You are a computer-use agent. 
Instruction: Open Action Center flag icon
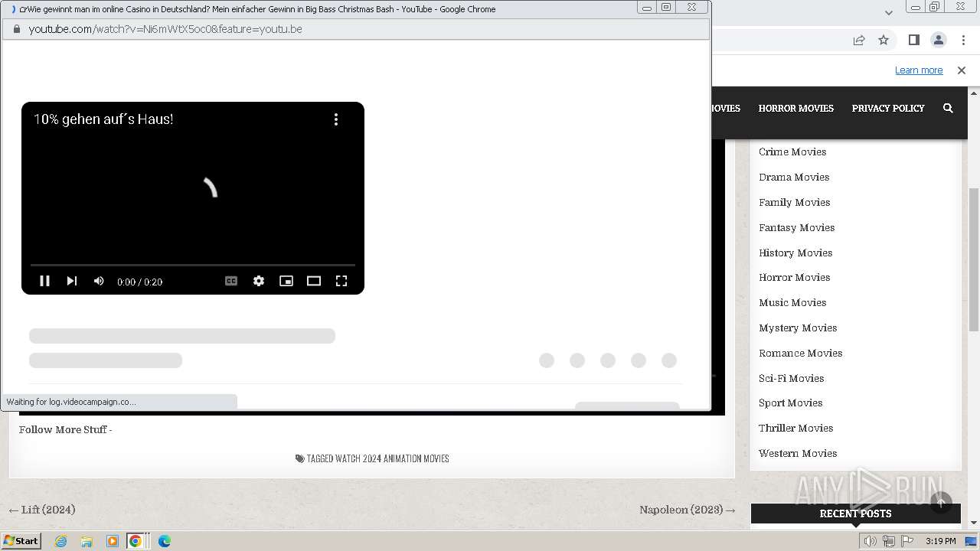pos(906,541)
